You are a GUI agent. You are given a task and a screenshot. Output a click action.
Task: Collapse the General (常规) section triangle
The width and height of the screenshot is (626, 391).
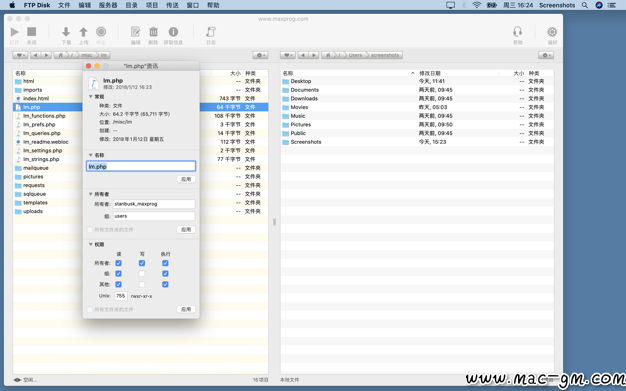[90, 97]
